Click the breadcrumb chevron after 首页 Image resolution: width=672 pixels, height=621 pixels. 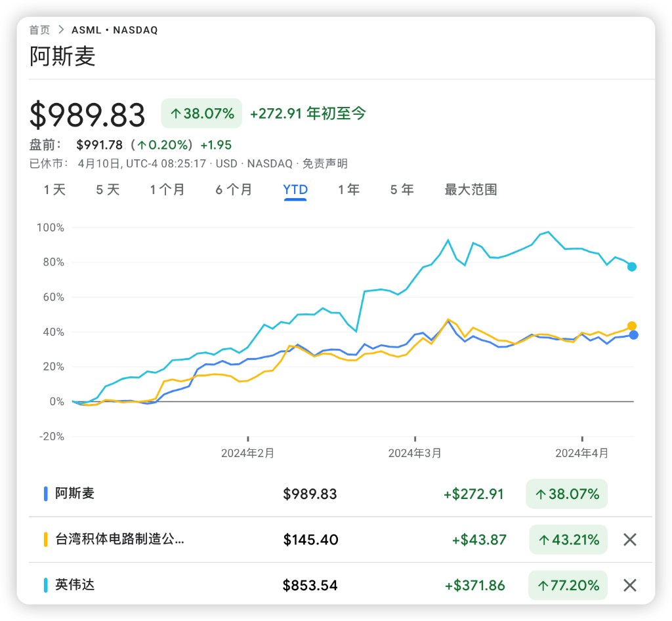(x=61, y=30)
